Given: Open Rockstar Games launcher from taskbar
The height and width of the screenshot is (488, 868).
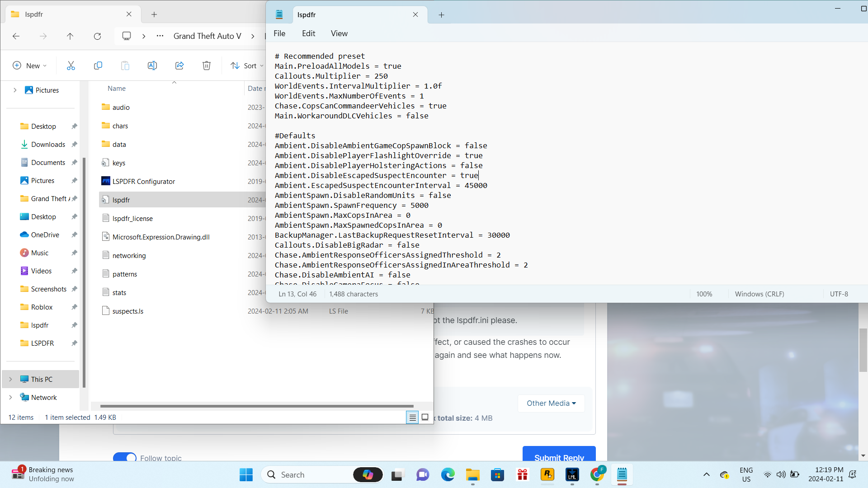Looking at the screenshot, I should [x=547, y=474].
